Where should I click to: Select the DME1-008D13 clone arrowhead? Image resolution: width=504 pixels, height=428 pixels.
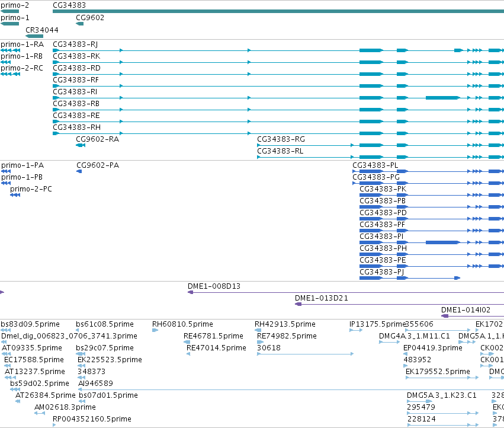(190, 292)
